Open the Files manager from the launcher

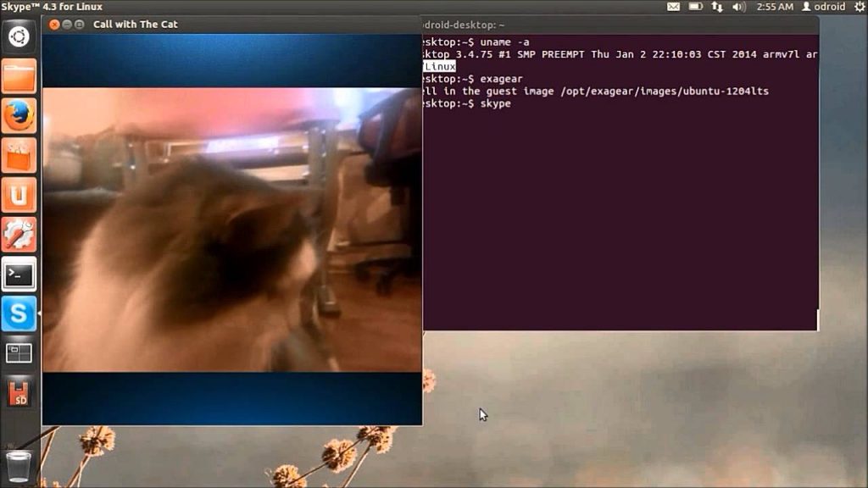click(x=19, y=76)
